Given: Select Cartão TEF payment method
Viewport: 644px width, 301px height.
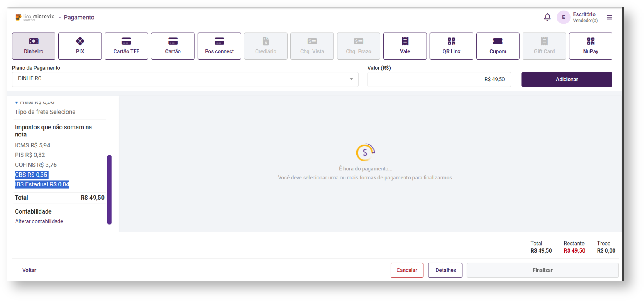Looking at the screenshot, I should point(126,46).
